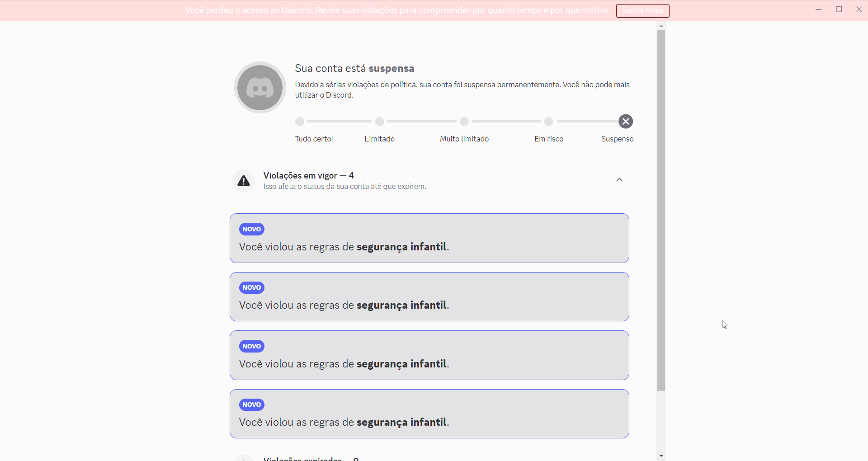Click the Limitado label
Image resolution: width=868 pixels, height=461 pixels.
coord(380,139)
